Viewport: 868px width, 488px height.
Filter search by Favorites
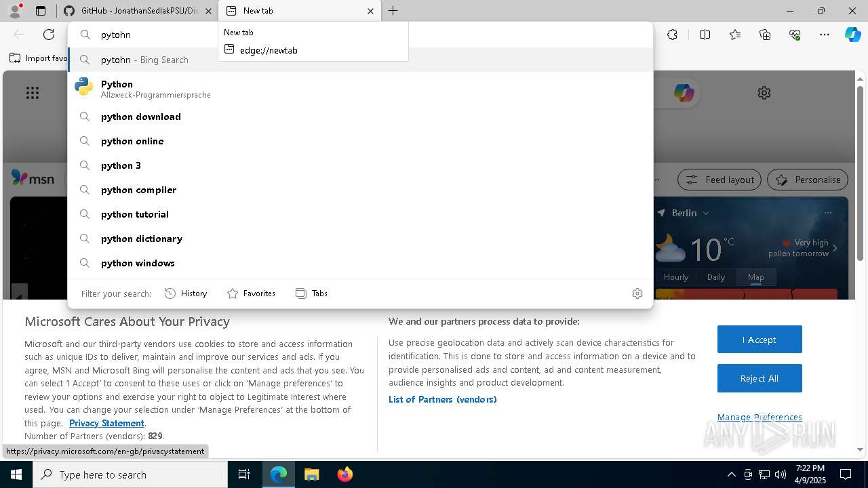251,293
